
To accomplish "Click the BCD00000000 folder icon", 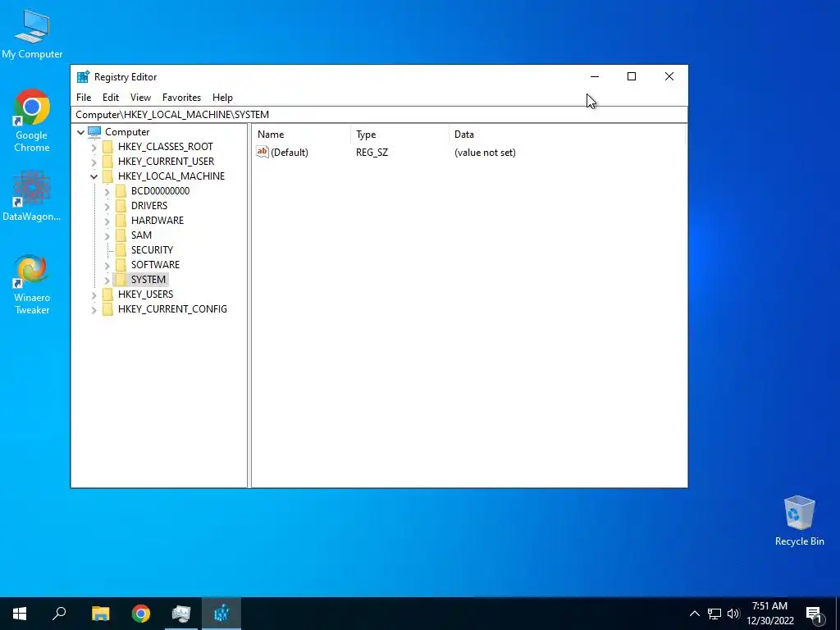I will [x=121, y=190].
